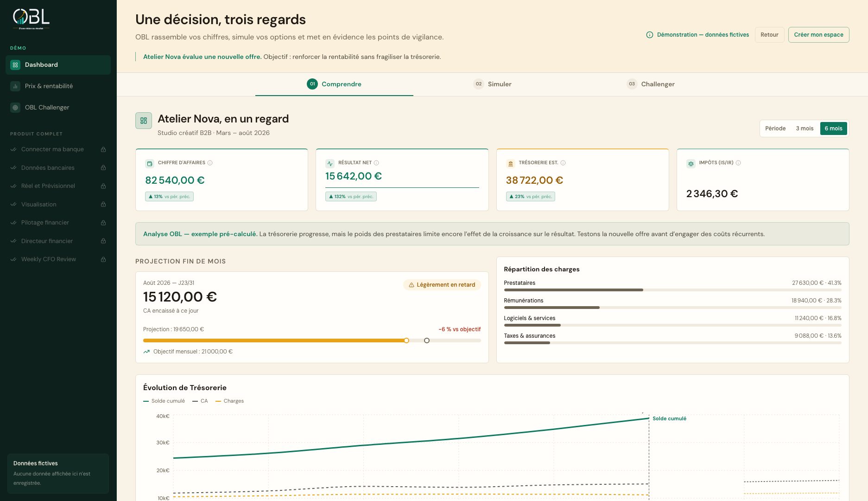This screenshot has height=501, width=868.
Task: Click the scales icon on Impôts card
Action: pos(691,164)
